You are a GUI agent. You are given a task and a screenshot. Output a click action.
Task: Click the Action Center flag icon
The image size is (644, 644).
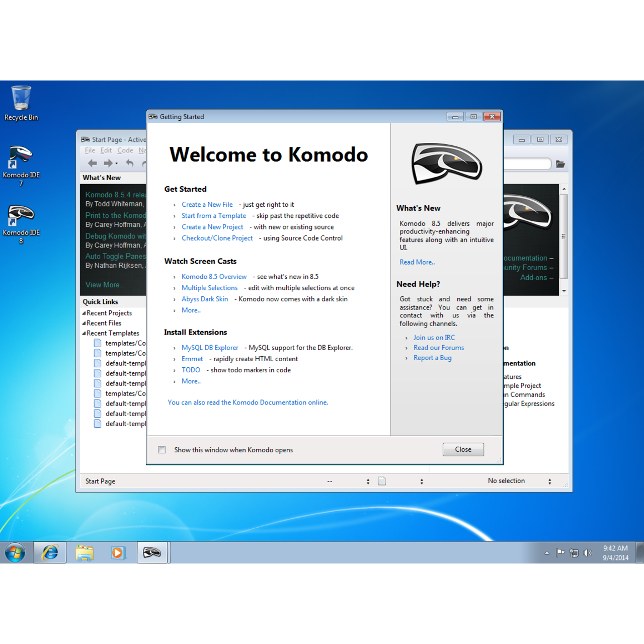[560, 553]
